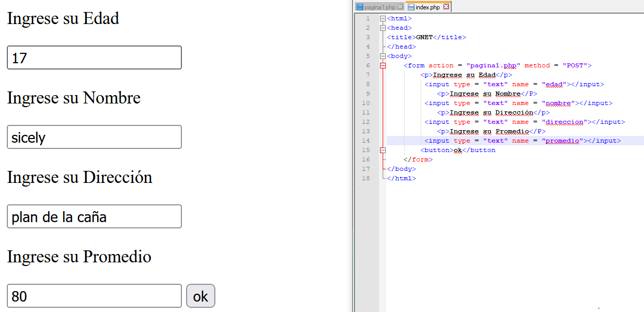
Task: Click line number 14 in the editor gutter
Action: coord(366,141)
